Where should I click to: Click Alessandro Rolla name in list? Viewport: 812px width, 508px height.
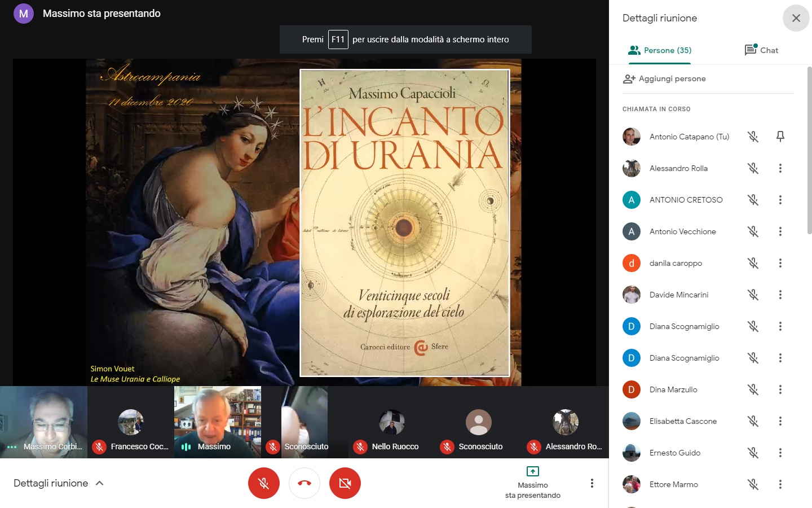point(678,168)
